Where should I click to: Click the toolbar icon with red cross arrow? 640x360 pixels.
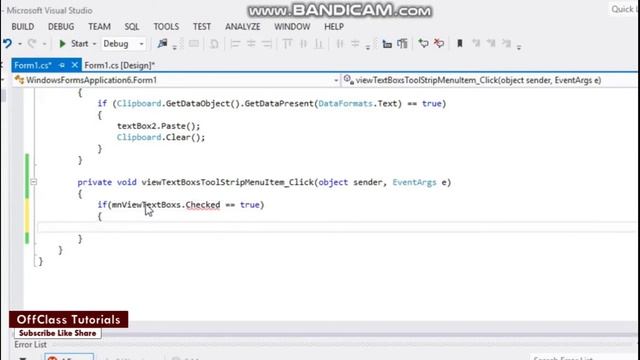pyautogui.click(x=439, y=43)
